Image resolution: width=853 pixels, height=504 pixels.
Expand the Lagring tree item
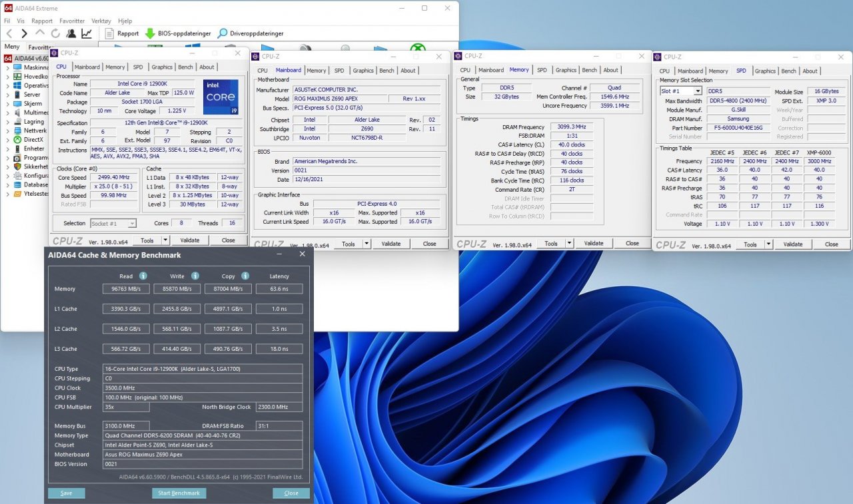[x=7, y=122]
